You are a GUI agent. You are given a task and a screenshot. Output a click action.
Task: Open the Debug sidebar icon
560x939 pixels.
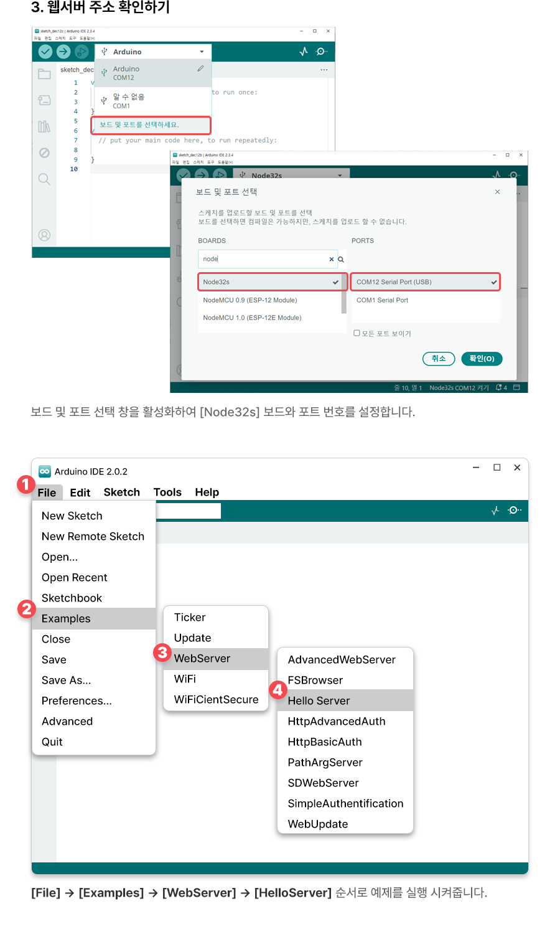[x=44, y=153]
